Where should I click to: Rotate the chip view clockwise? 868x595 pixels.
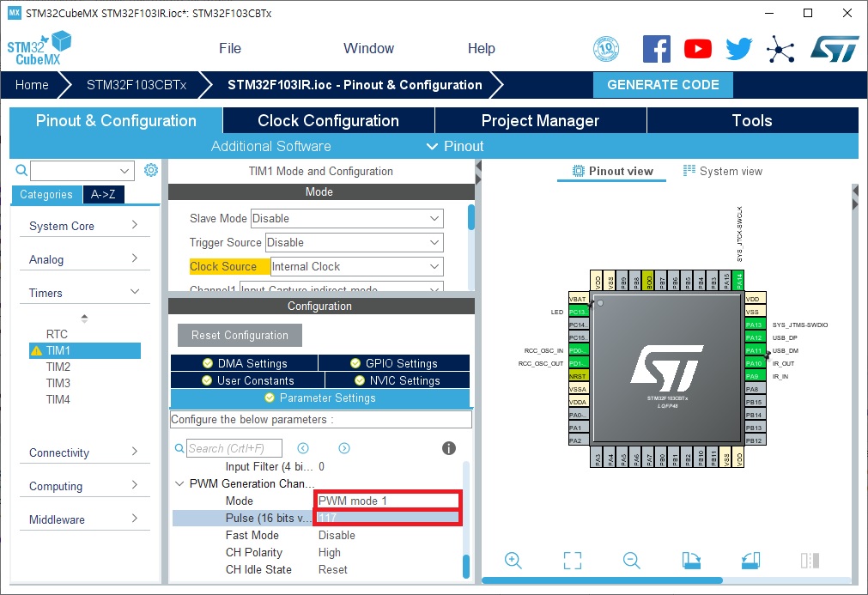pyautogui.click(x=691, y=560)
